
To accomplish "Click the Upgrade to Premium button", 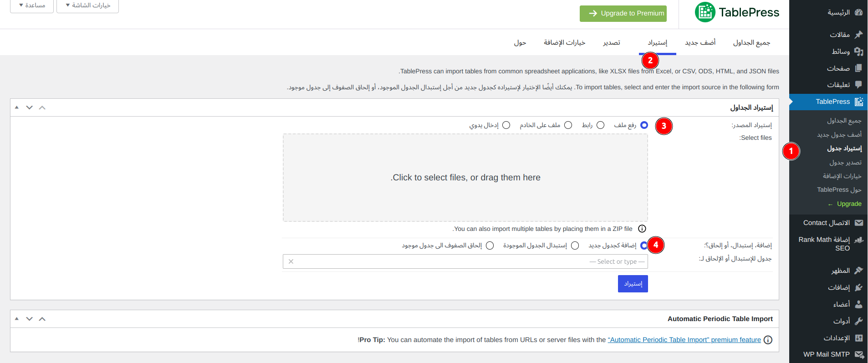I will click(623, 13).
